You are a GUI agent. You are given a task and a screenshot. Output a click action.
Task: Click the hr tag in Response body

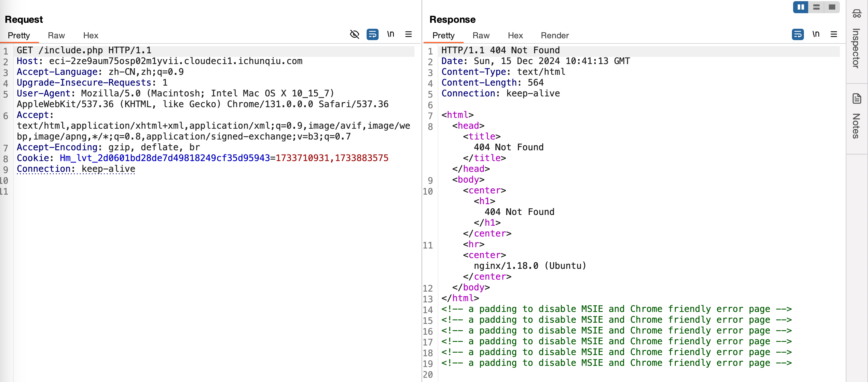[x=474, y=245]
